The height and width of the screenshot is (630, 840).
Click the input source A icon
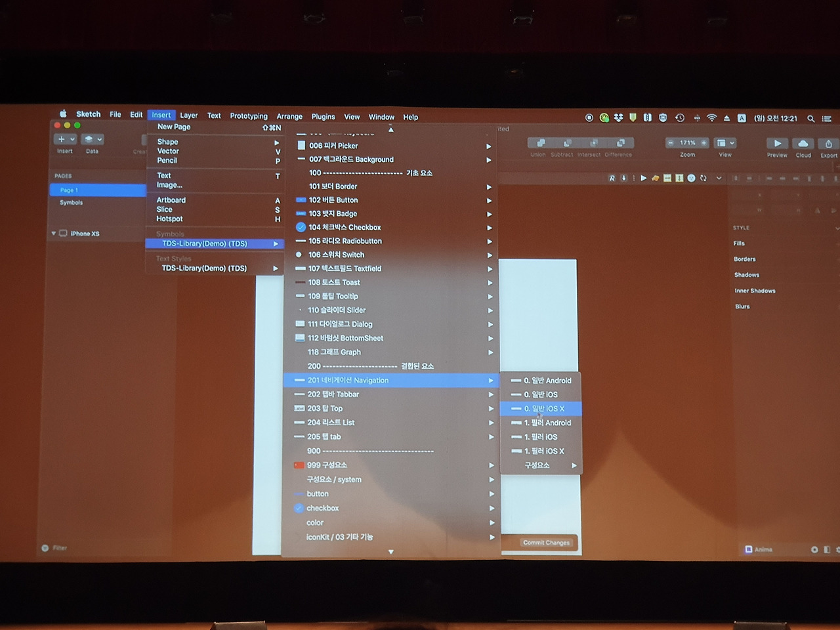point(742,118)
